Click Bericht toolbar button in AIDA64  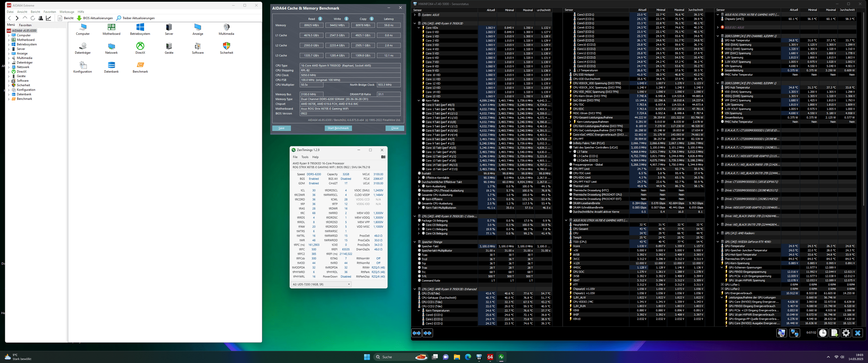point(66,18)
